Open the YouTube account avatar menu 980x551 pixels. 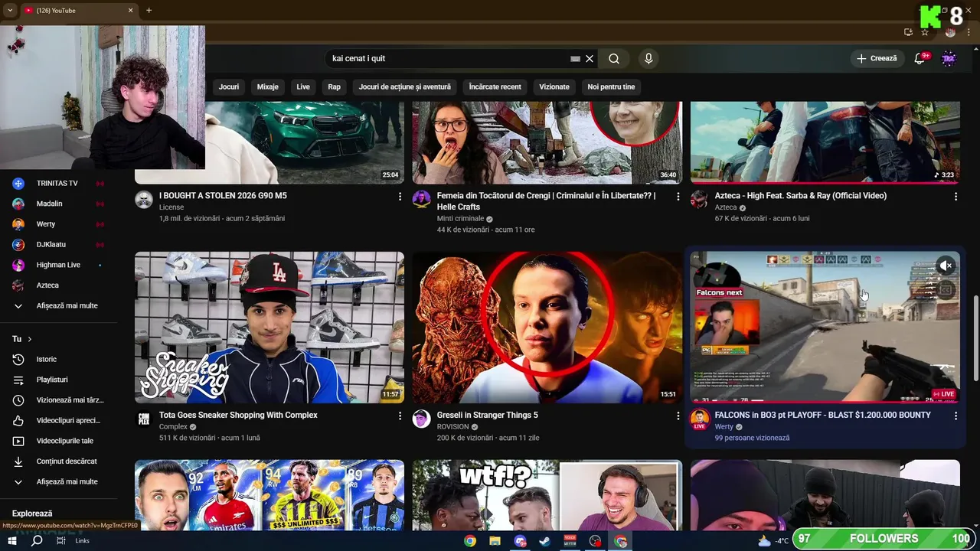pyautogui.click(x=949, y=59)
